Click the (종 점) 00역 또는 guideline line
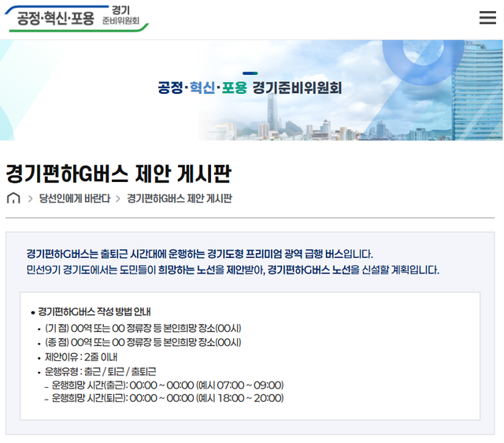Image resolution: width=504 pixels, height=443 pixels. click(143, 342)
